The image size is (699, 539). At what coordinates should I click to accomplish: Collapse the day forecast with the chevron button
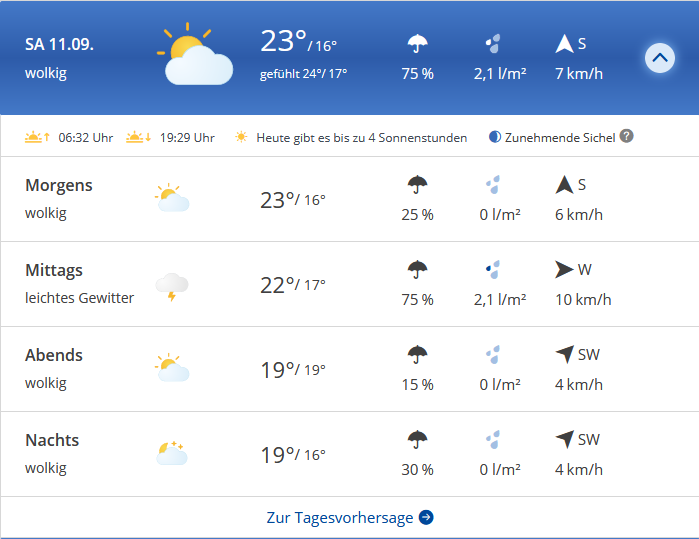659,58
